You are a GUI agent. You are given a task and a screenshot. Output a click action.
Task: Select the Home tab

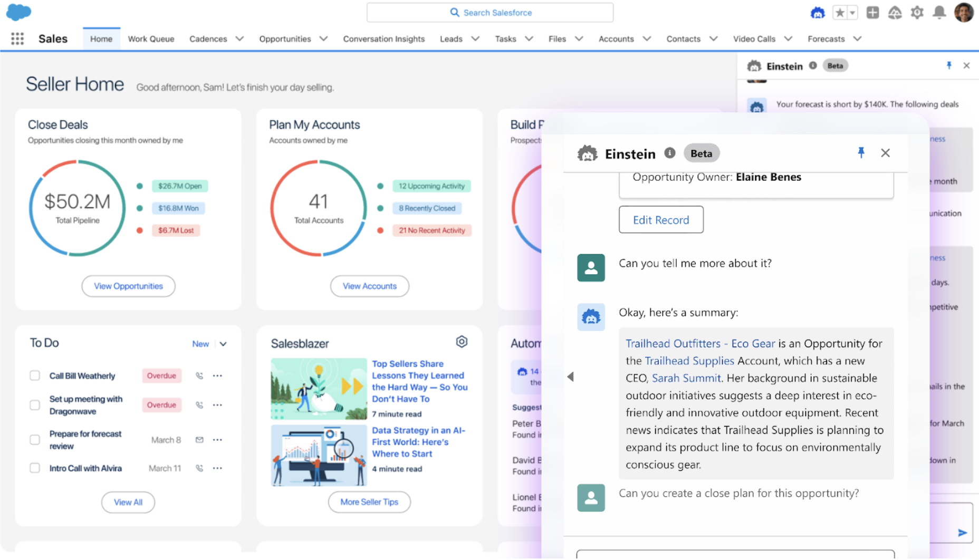[x=101, y=38]
